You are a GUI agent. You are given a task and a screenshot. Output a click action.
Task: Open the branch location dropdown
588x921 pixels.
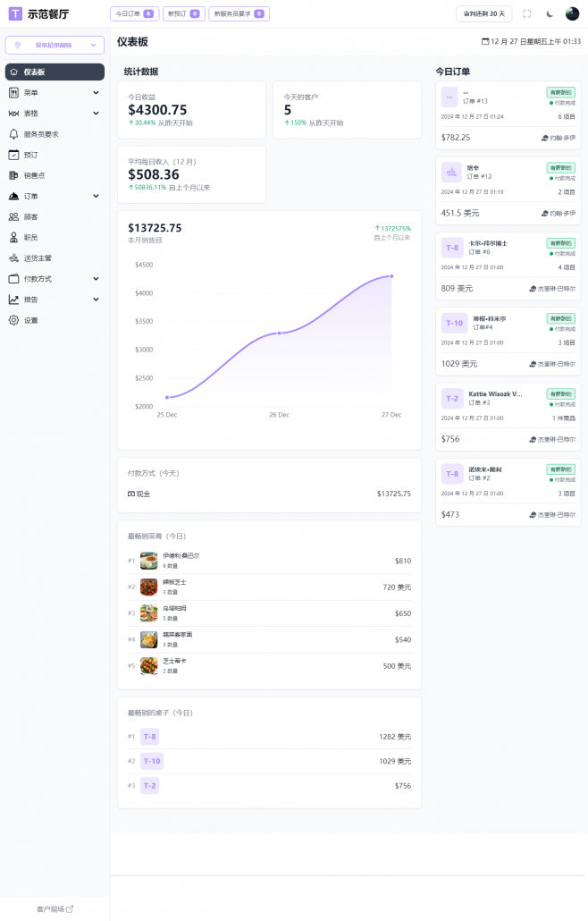point(55,45)
